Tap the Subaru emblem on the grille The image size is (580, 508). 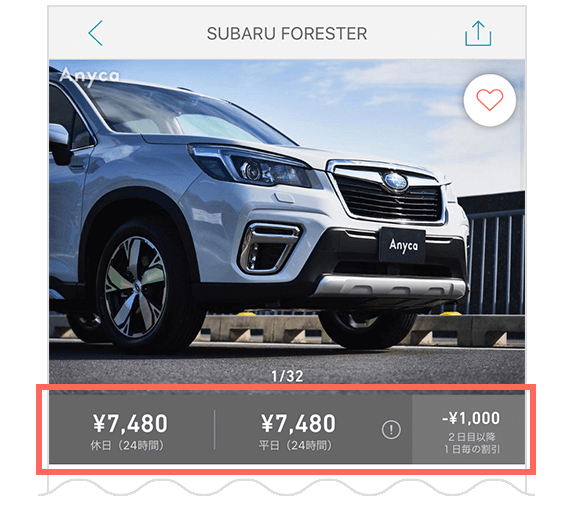pos(395,181)
